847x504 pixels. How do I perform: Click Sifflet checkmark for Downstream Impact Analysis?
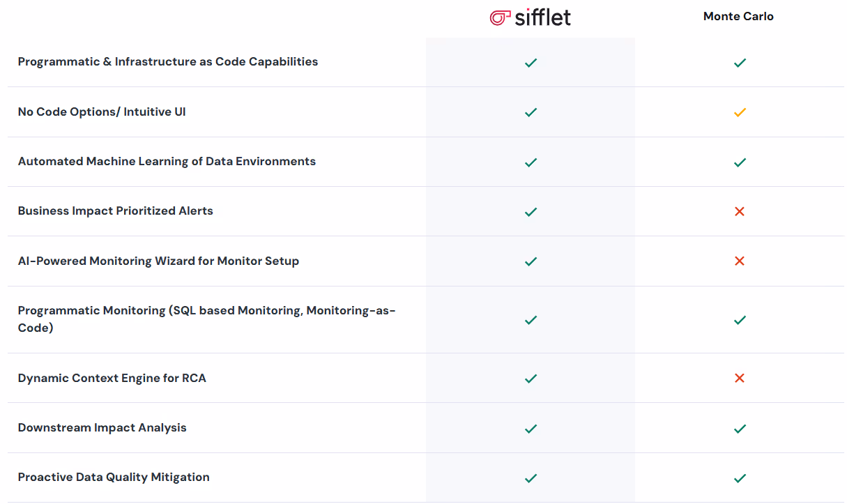pos(531,429)
